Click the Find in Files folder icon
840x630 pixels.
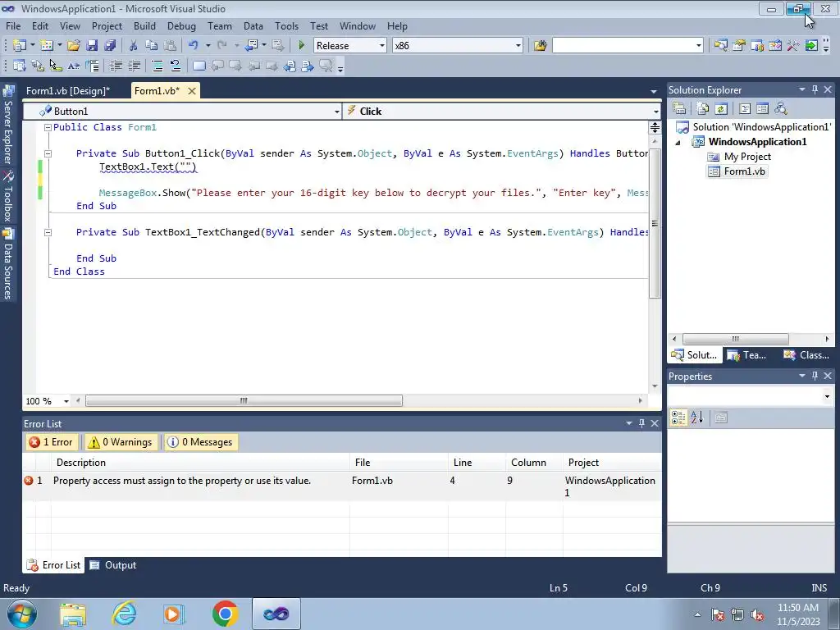(x=540, y=46)
